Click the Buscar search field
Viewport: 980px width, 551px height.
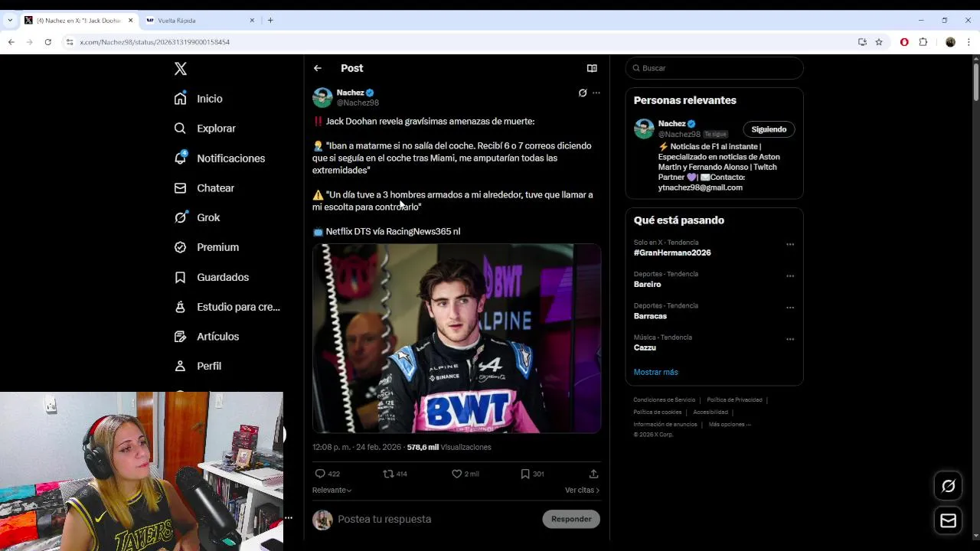[x=714, y=68]
